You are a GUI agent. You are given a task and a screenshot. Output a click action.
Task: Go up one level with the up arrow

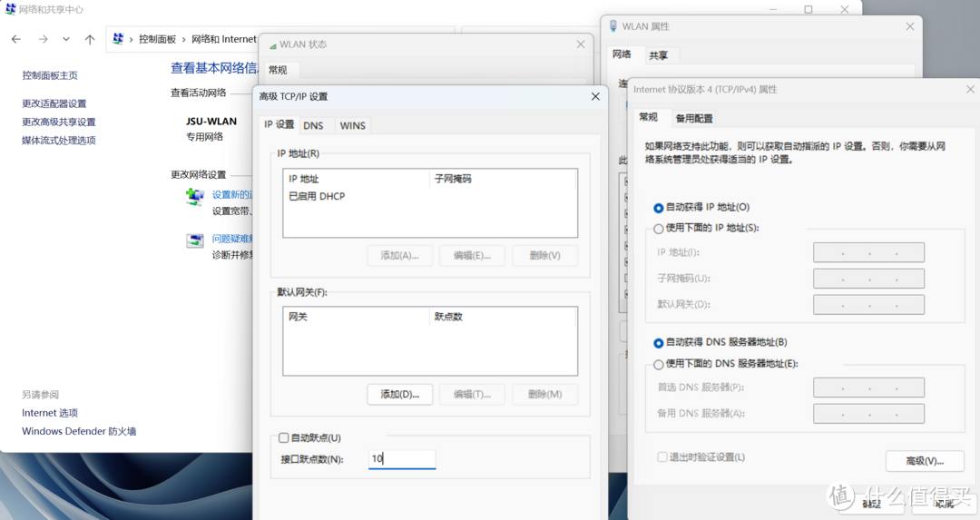pos(90,39)
